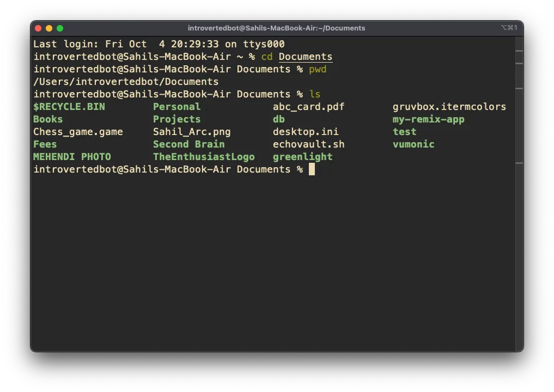Click the window title in the title bar
Image resolution: width=554 pixels, height=392 pixels.
click(x=276, y=28)
